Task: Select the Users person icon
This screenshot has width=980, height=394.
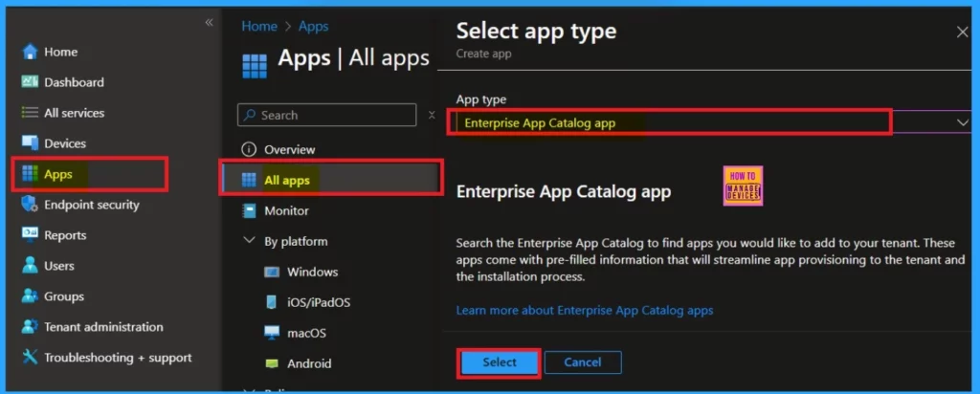Action: 30,265
